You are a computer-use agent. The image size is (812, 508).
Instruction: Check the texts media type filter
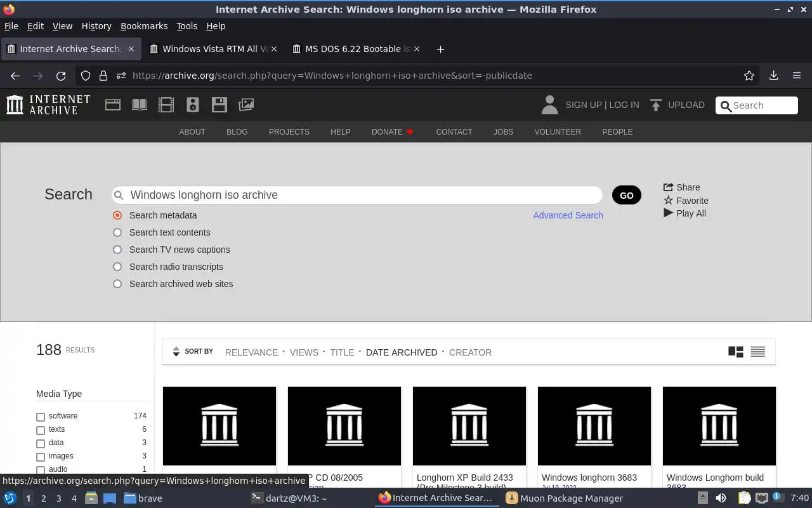click(41, 431)
